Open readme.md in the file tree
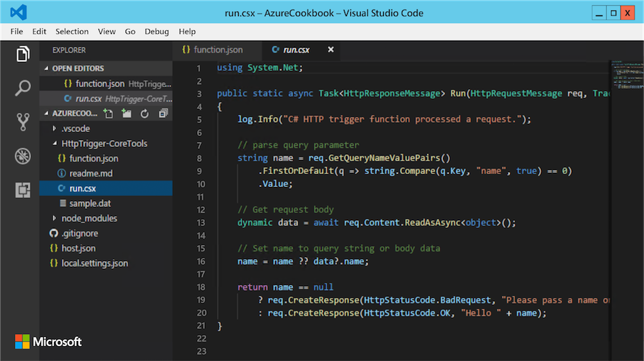Screen dimensions: 644x361 pos(106,173)
